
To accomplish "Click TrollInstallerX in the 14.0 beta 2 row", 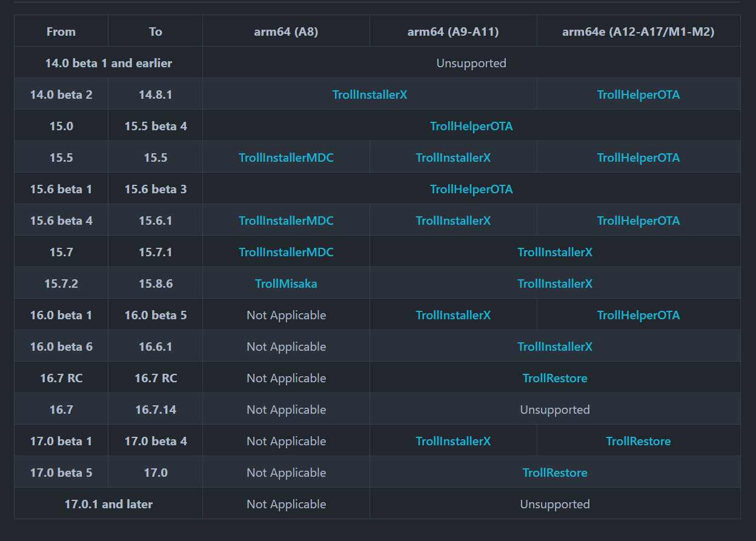I will [x=370, y=95].
